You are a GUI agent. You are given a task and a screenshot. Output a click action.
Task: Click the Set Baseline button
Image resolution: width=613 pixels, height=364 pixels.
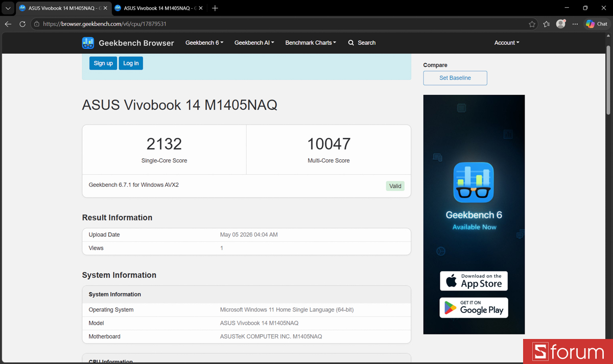(455, 78)
